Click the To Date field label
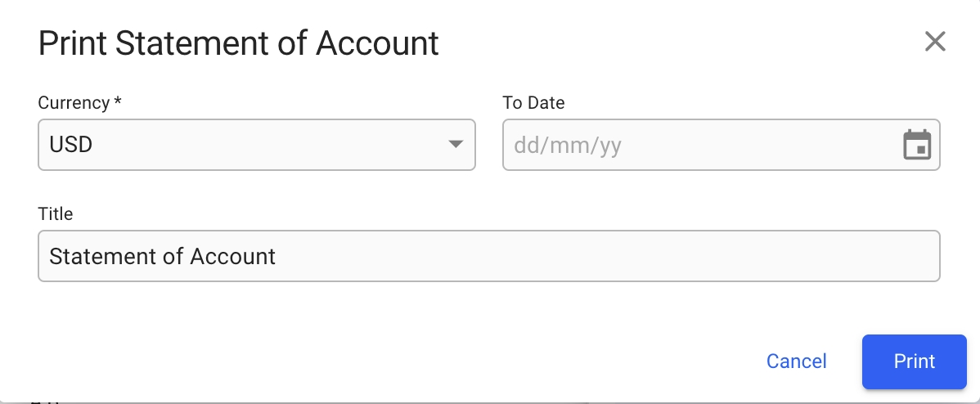Image resolution: width=980 pixels, height=404 pixels. coord(533,103)
